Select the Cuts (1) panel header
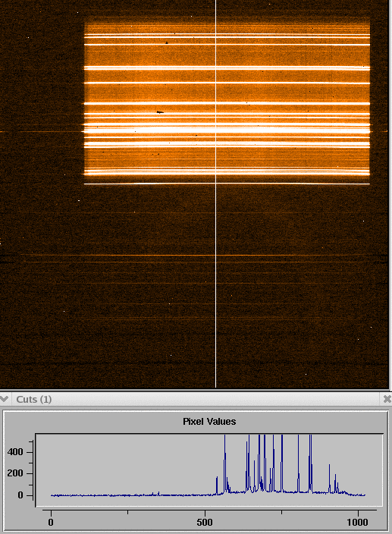The width and height of the screenshot is (392, 534). tap(196, 399)
